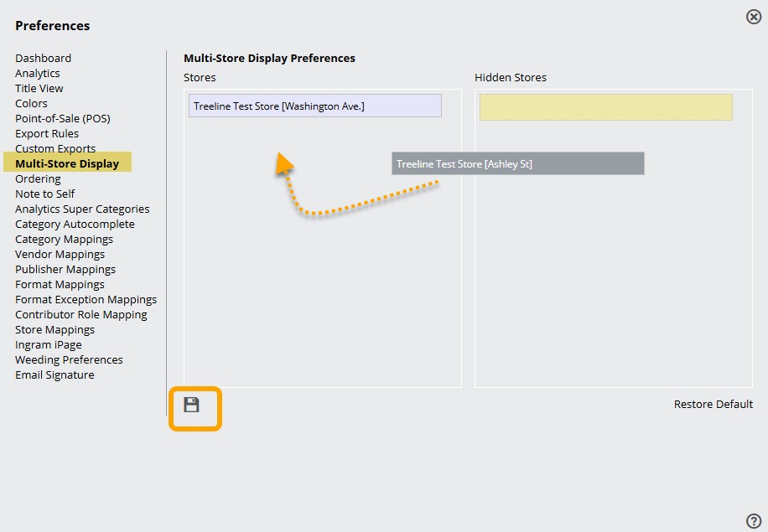
Task: Open Vendor Mappings preferences
Action: [x=60, y=254]
